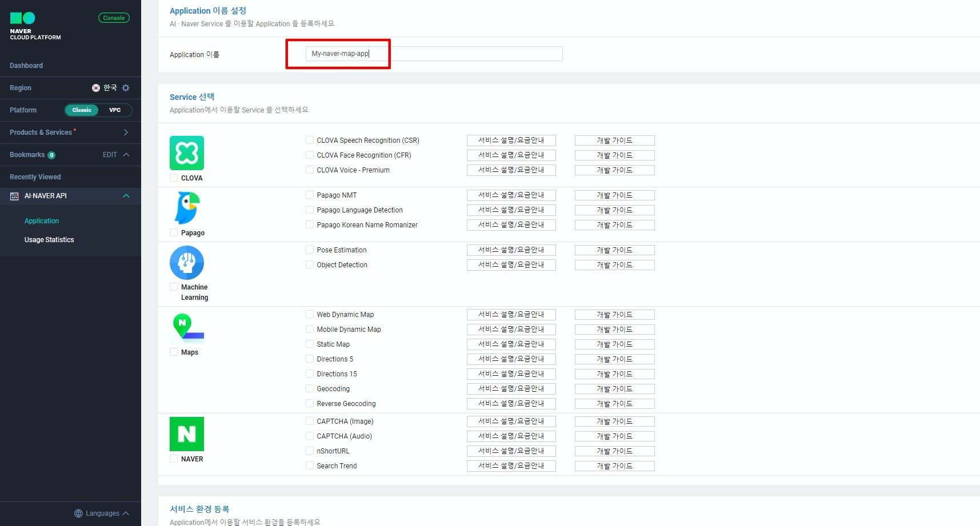This screenshot has height=526, width=980.
Task: Click EDIT next to Bookmarks
Action: (x=110, y=155)
